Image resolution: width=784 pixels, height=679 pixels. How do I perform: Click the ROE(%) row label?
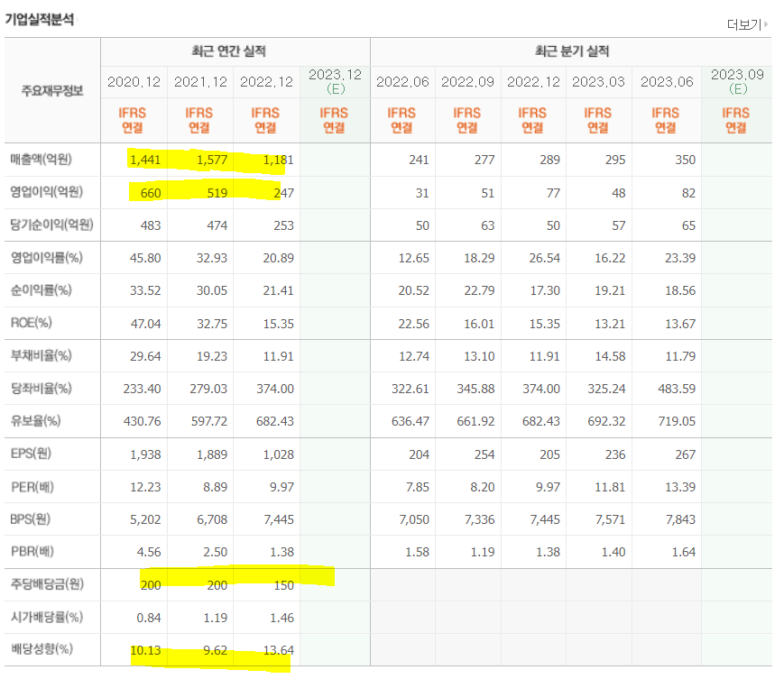point(31,323)
